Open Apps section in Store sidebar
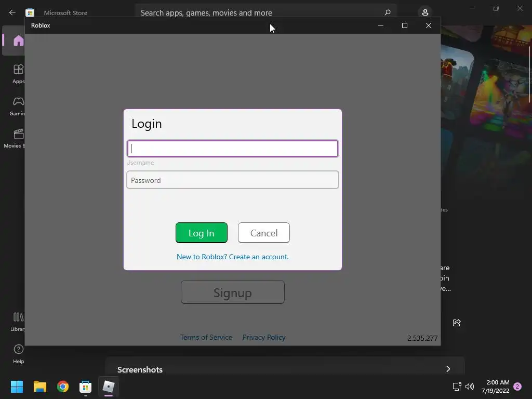 click(18, 74)
